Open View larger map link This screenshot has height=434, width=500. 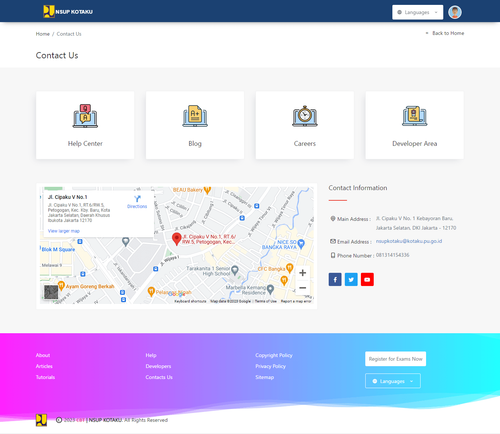(64, 231)
